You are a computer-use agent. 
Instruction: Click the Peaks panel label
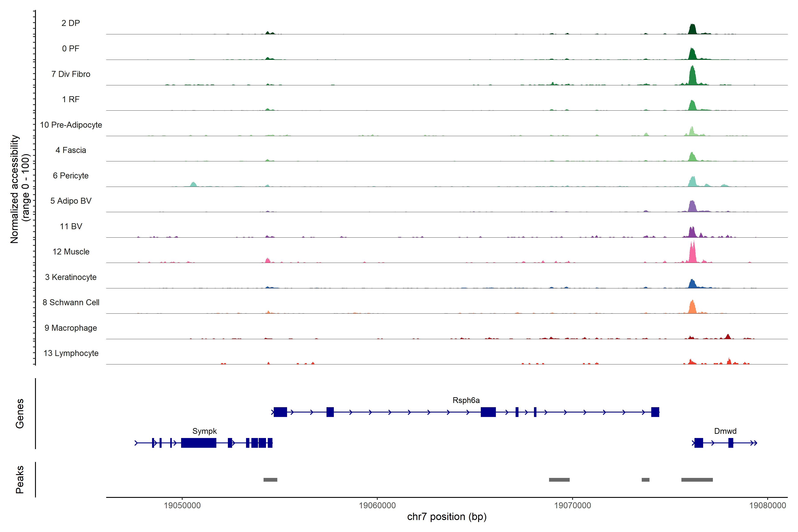coord(20,479)
